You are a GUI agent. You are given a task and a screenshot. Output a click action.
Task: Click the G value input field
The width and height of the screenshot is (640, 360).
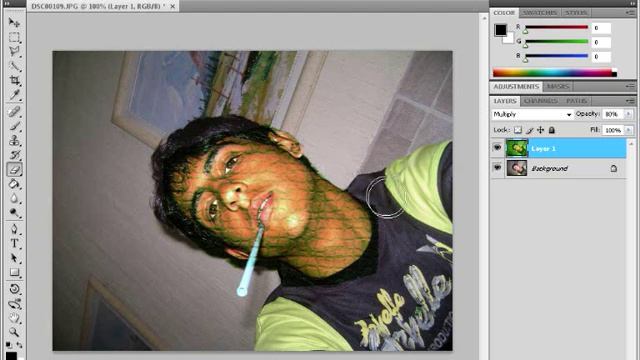tap(601, 42)
